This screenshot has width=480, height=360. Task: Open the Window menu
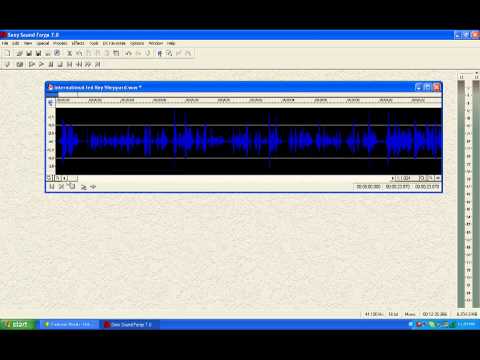point(156,43)
